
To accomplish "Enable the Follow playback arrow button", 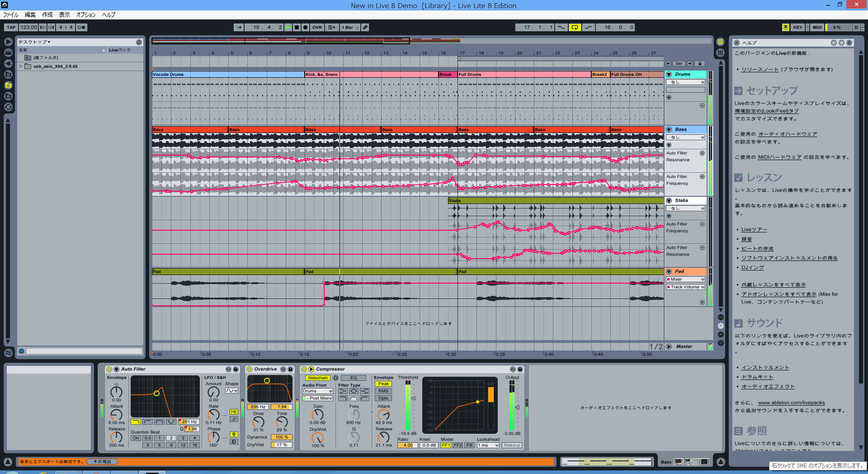I will pyautogui.click(x=238, y=28).
